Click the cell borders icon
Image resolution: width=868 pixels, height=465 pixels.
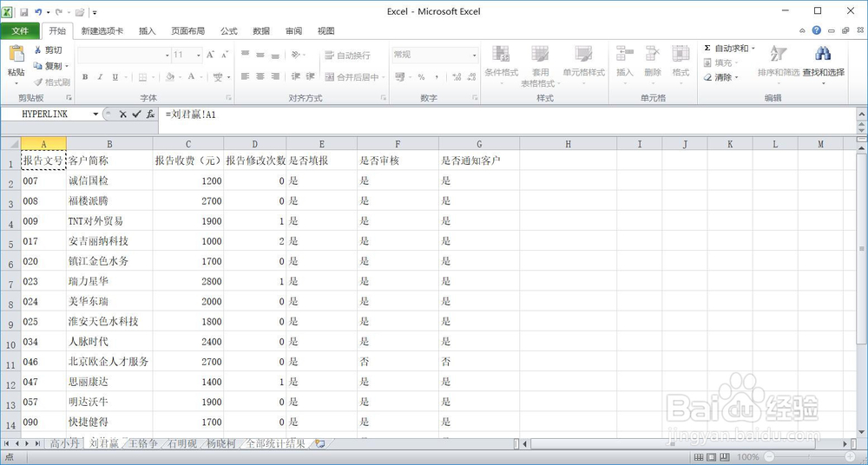pyautogui.click(x=142, y=77)
